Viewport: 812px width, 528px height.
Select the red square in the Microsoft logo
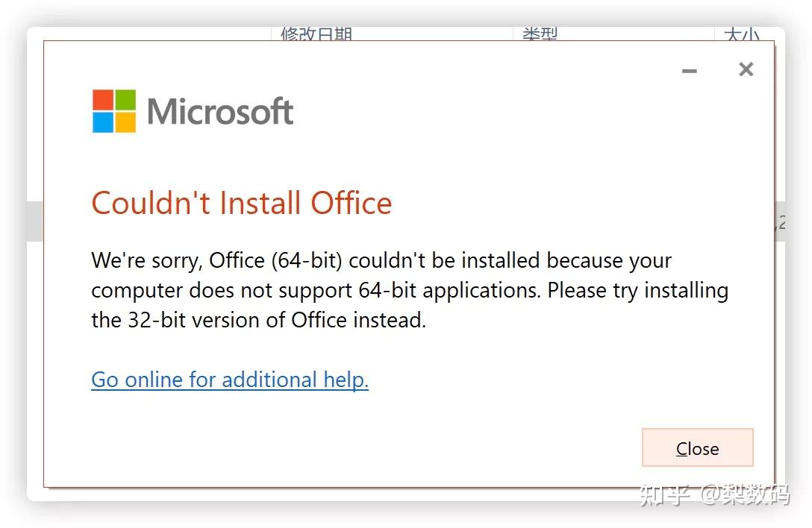tap(101, 98)
